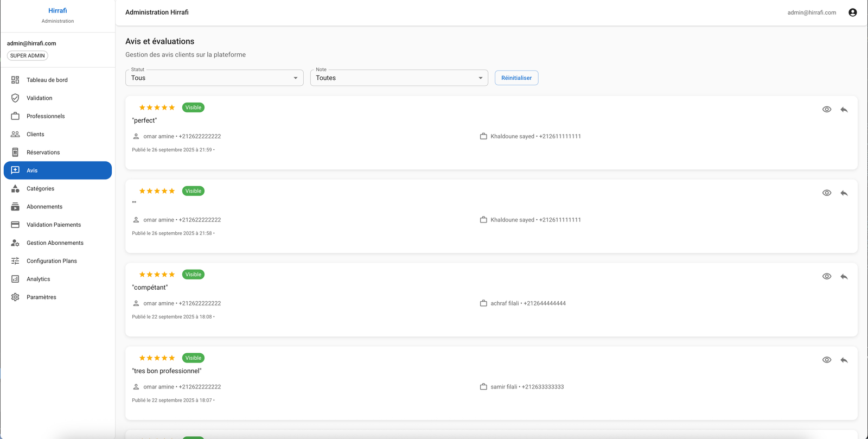Image resolution: width=868 pixels, height=439 pixels.
Task: Toggle visibility of "tres bon professionnel" review
Action: (826, 360)
